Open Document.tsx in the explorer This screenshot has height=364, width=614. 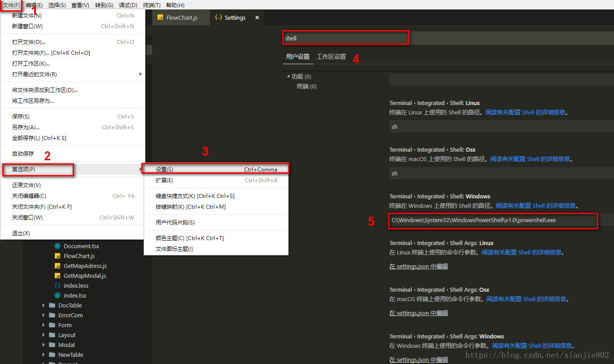(81, 246)
